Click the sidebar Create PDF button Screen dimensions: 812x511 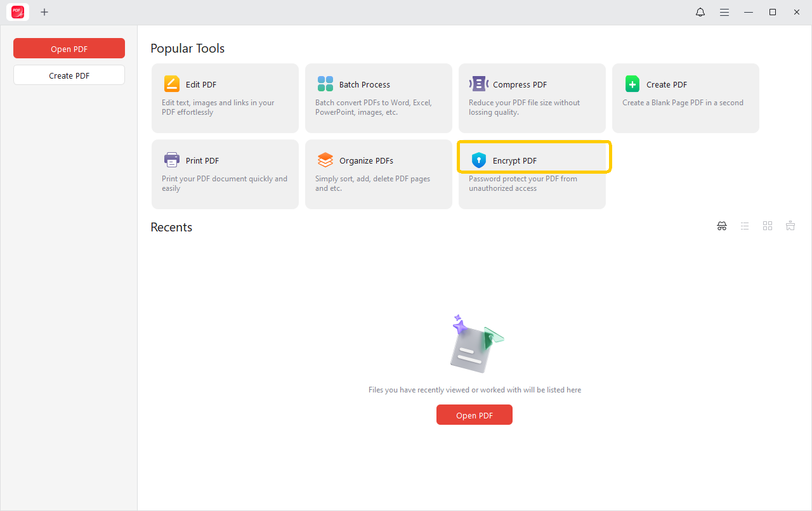[x=69, y=75]
